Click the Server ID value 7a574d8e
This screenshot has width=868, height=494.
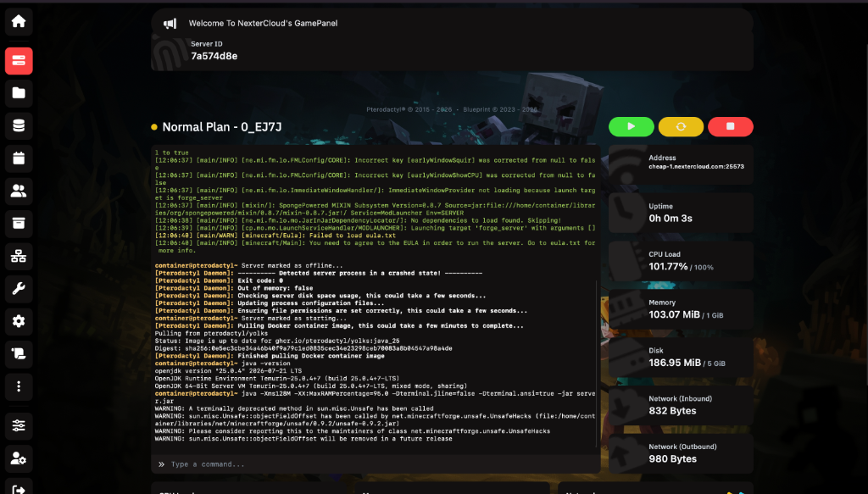[x=214, y=56]
